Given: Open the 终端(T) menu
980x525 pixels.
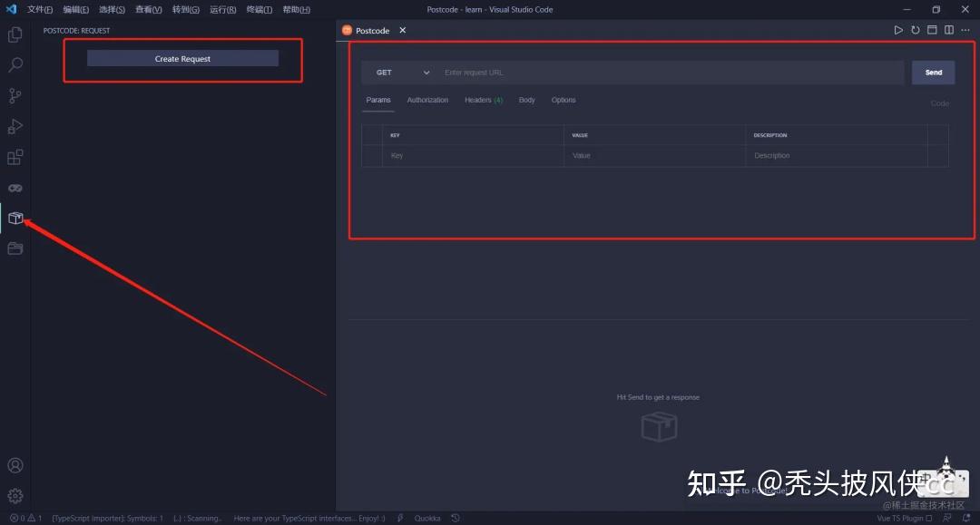Looking at the screenshot, I should click(260, 9).
